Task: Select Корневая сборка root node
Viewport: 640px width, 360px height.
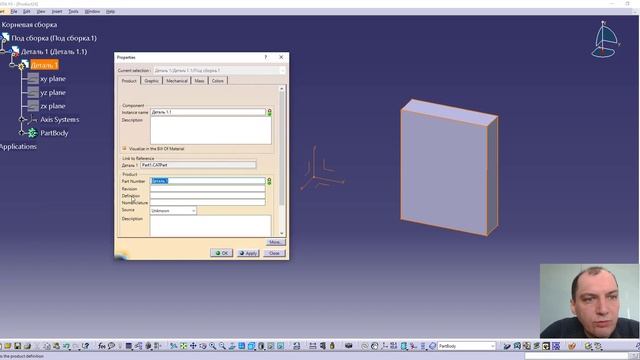Action: [x=29, y=25]
